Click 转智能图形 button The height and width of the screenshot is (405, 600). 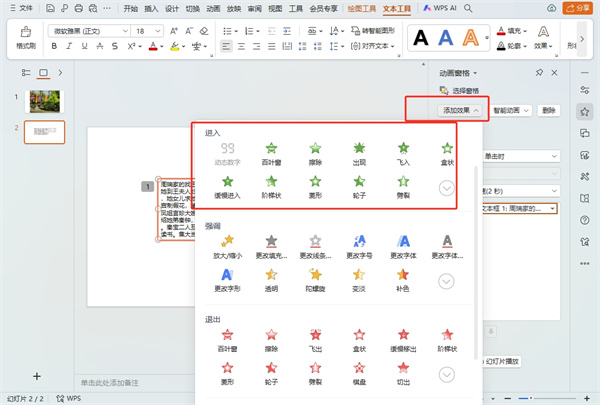(x=373, y=31)
